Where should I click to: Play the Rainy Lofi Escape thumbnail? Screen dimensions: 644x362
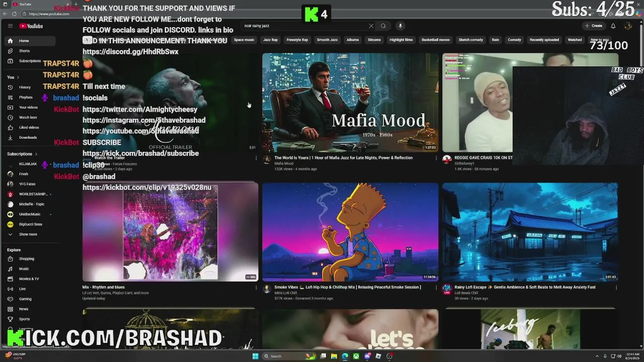(530, 232)
